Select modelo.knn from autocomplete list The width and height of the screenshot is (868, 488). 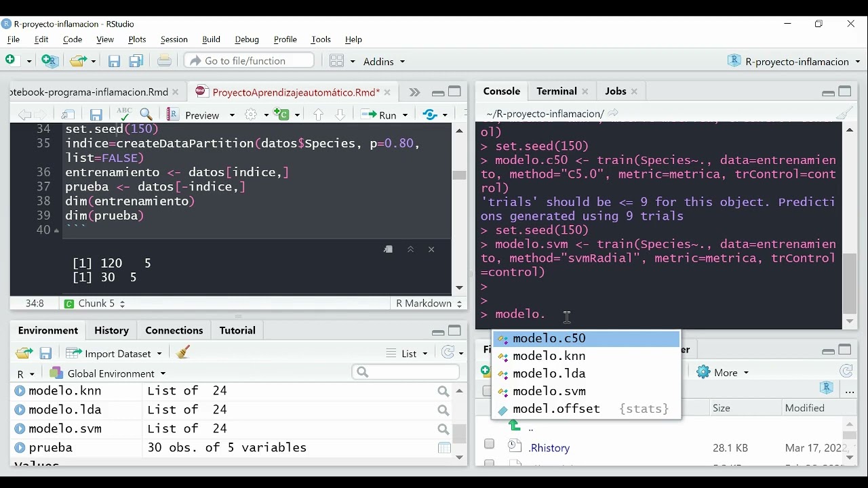[586, 356]
